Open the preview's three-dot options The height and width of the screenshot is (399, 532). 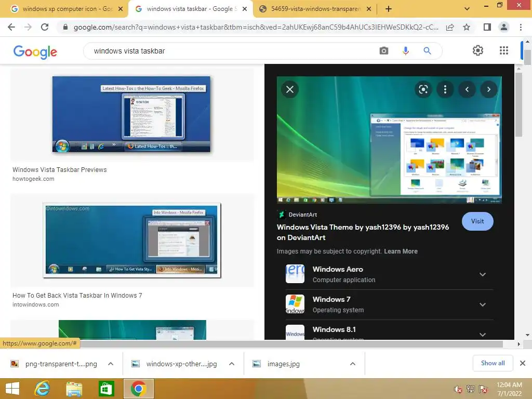click(x=445, y=89)
